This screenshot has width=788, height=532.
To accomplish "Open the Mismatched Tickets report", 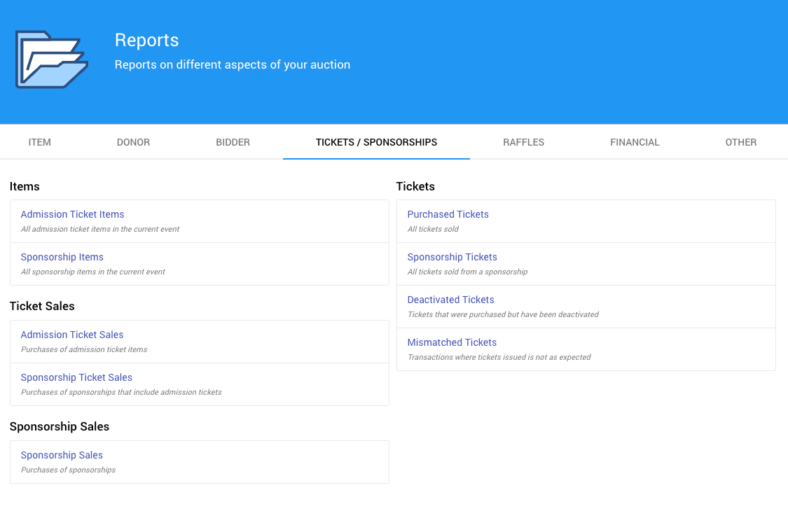I will click(452, 342).
